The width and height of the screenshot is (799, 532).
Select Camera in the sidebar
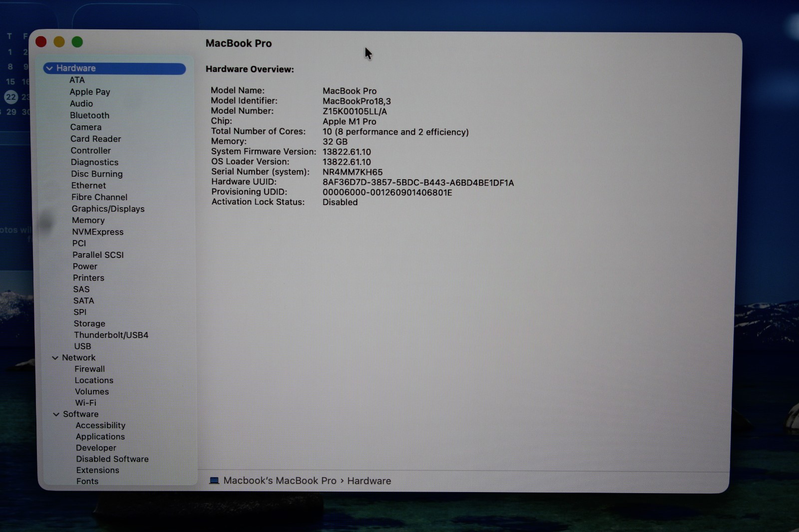coord(86,127)
